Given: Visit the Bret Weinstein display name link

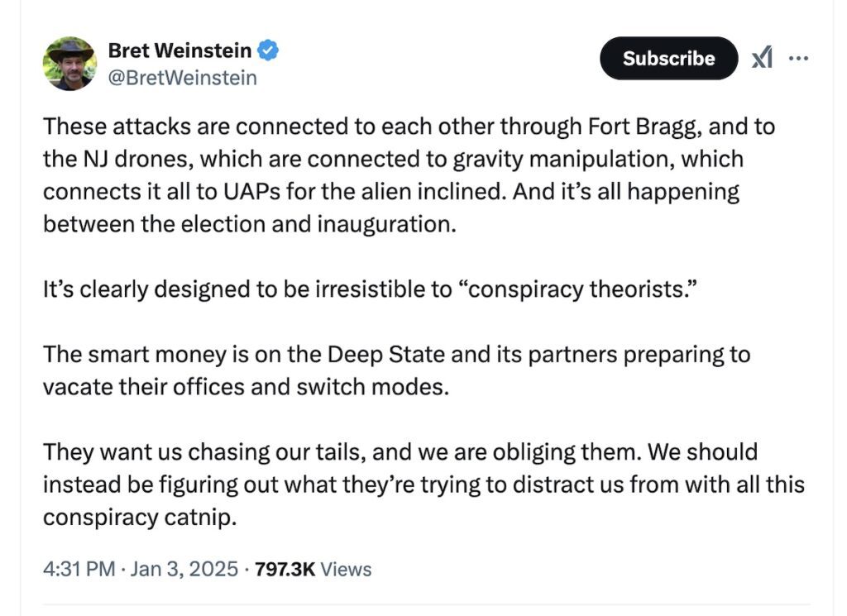Looking at the screenshot, I should [x=179, y=50].
